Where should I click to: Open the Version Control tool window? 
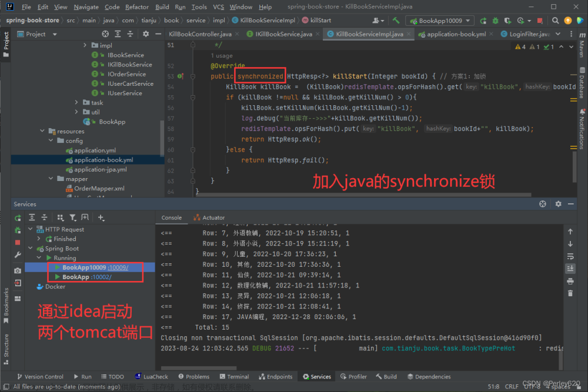(40, 377)
